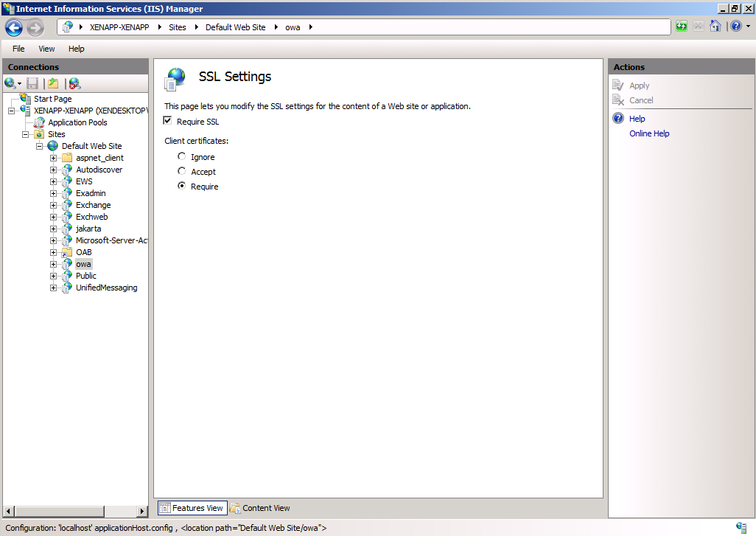Click the aspnet_client folder icon
Viewport: 756px width, 536px height.
pos(67,158)
